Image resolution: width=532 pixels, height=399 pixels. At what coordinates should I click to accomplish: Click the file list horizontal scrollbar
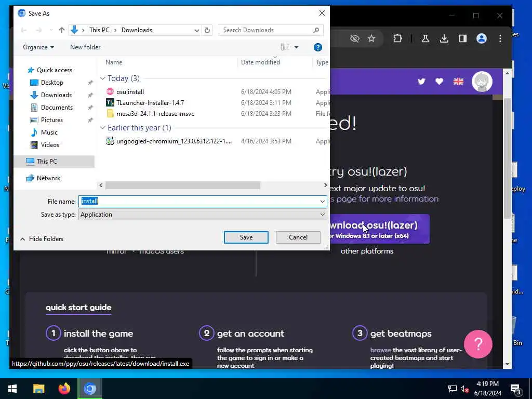pos(182,185)
